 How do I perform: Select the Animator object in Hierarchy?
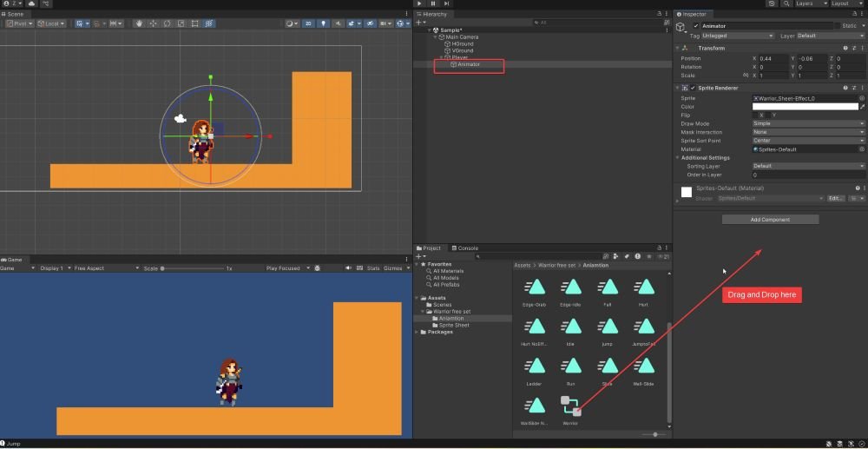[x=469, y=64]
